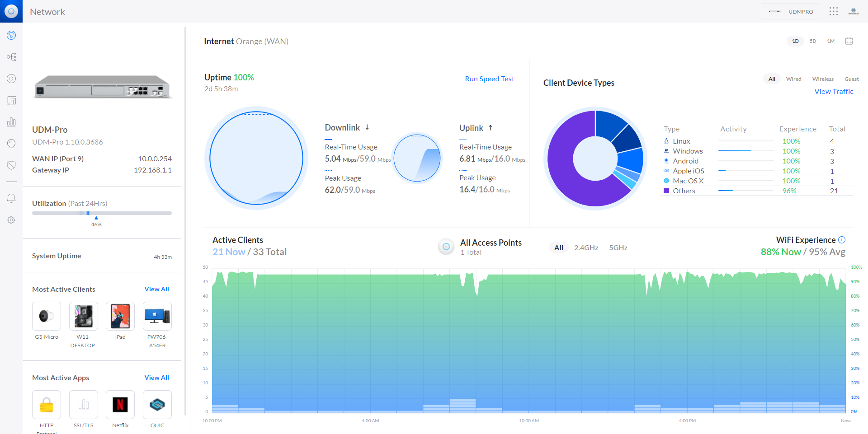The height and width of the screenshot is (434, 868).
Task: Open the Topology view from the sidebar
Action: click(11, 57)
